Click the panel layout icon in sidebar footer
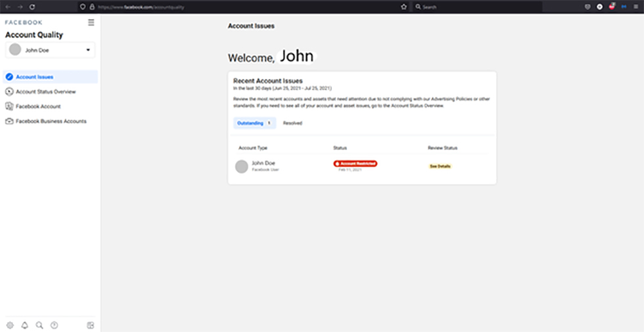 [91, 325]
